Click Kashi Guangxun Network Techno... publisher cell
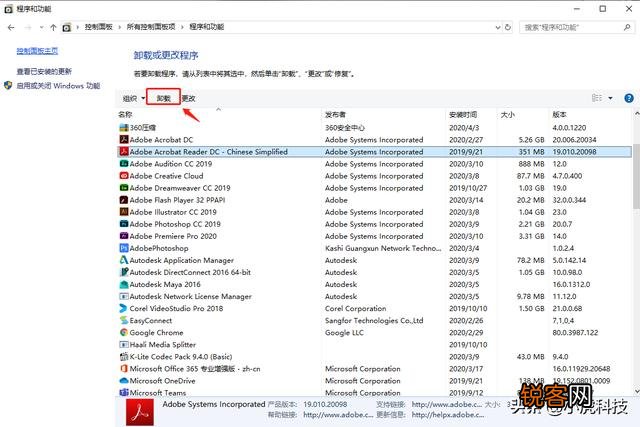The image size is (640, 427). [383, 248]
